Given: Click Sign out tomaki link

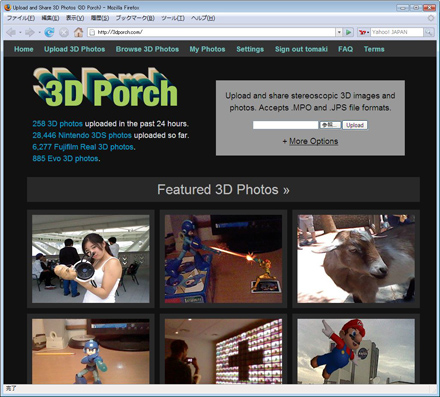Looking at the screenshot, I should (x=301, y=49).
